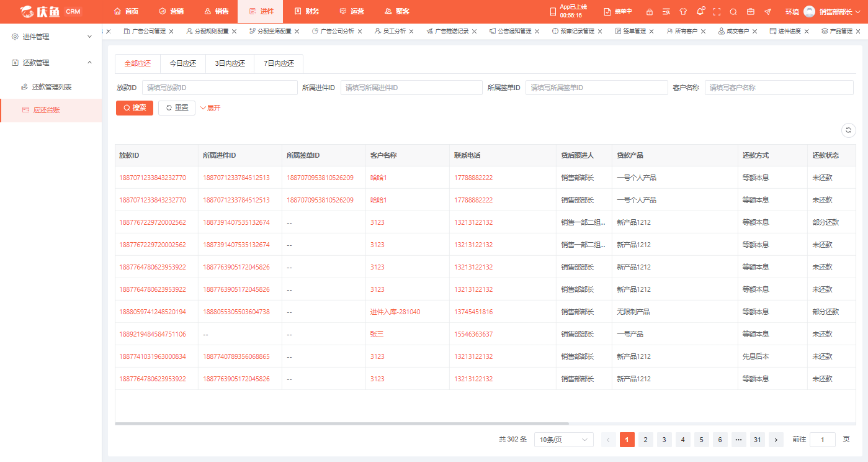
Task: Close the 分配规则配置 tab
Action: click(x=234, y=31)
